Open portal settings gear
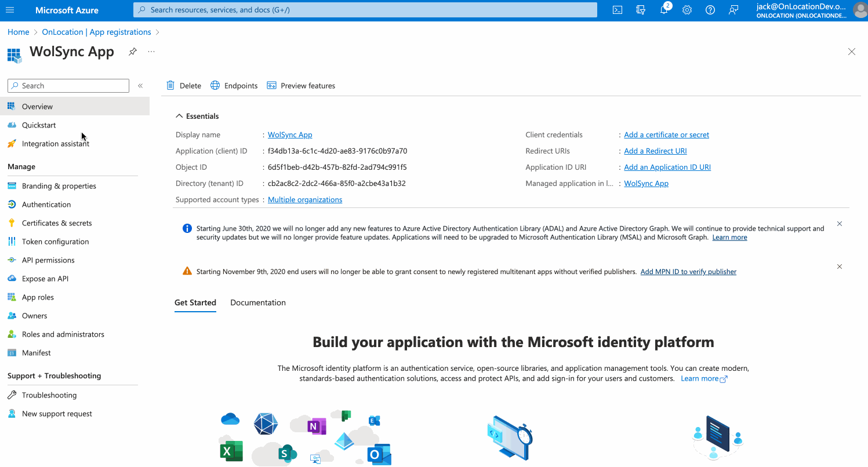 pos(687,10)
